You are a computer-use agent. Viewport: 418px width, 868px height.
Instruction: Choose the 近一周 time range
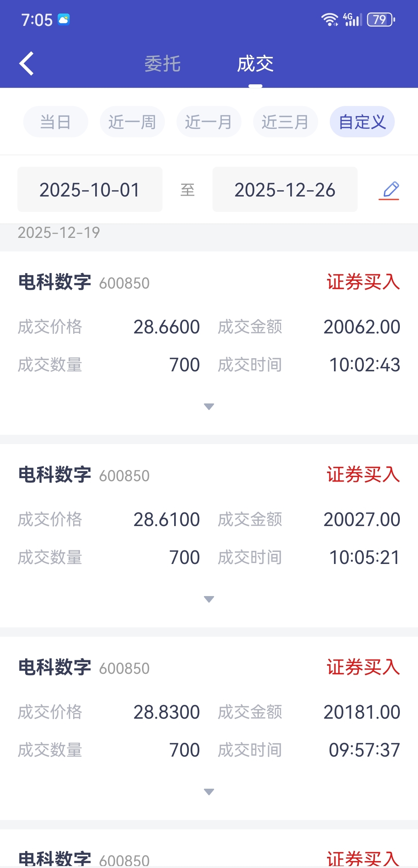[x=132, y=122]
